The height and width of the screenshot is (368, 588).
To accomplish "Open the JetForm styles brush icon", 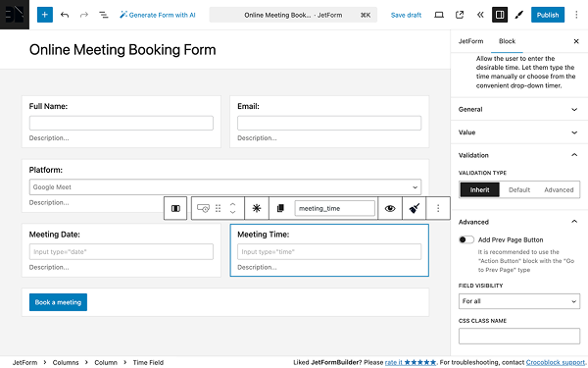I will [x=519, y=15].
